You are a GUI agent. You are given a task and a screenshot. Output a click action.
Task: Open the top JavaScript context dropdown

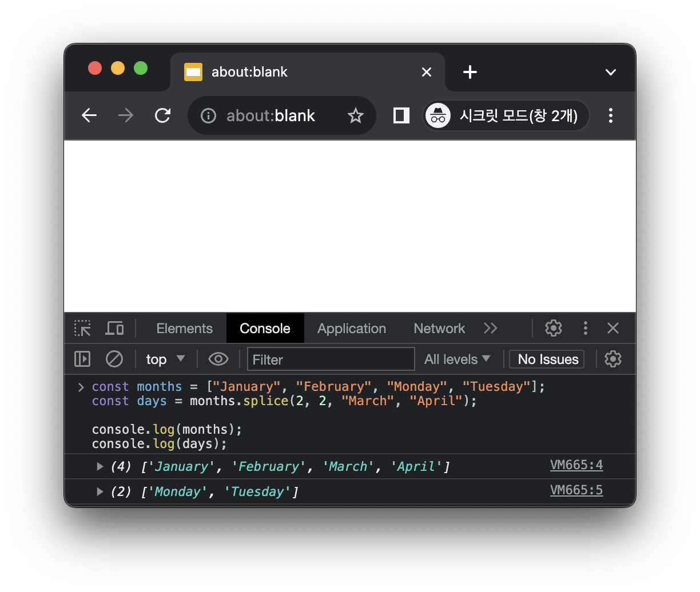tap(165, 359)
